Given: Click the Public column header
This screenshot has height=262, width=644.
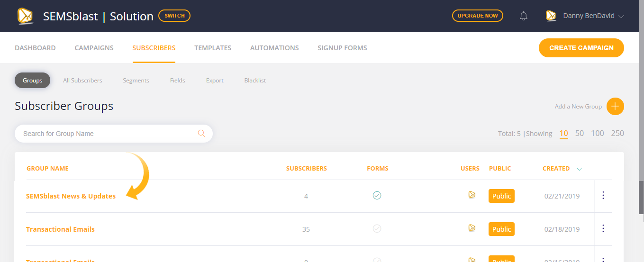Looking at the screenshot, I should [x=500, y=169].
